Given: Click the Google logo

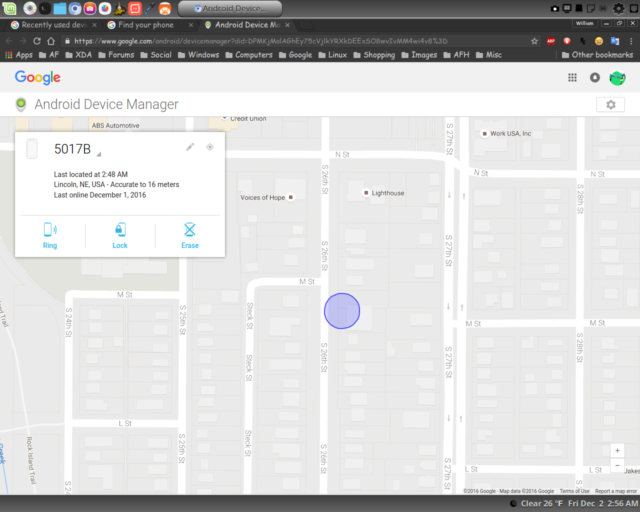Looking at the screenshot, I should (38, 77).
